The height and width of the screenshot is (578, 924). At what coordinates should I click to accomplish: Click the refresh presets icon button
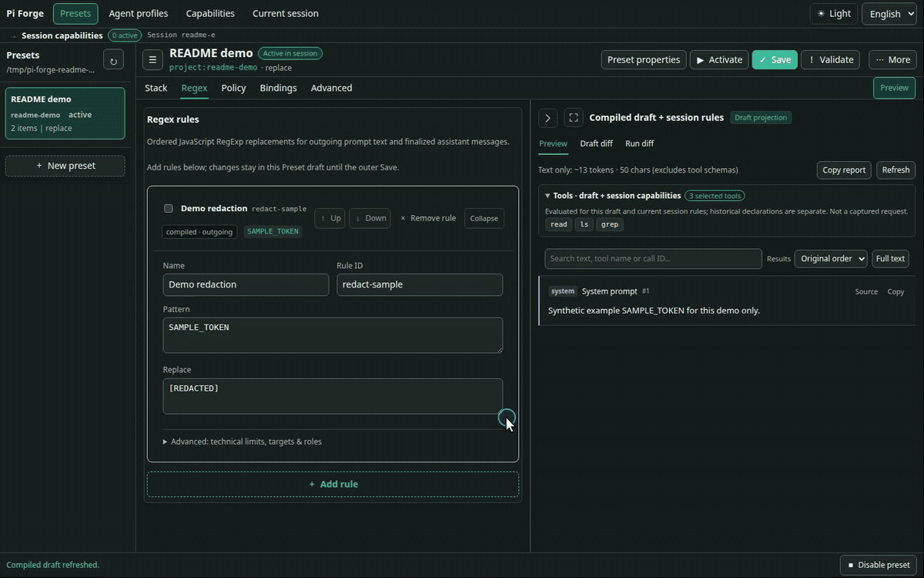(x=113, y=60)
